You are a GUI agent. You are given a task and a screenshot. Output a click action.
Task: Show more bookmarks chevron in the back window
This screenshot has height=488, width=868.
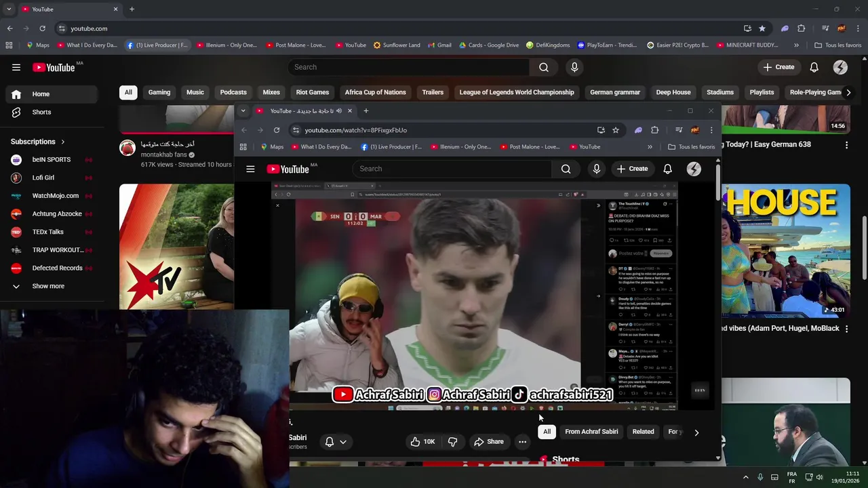tap(796, 45)
